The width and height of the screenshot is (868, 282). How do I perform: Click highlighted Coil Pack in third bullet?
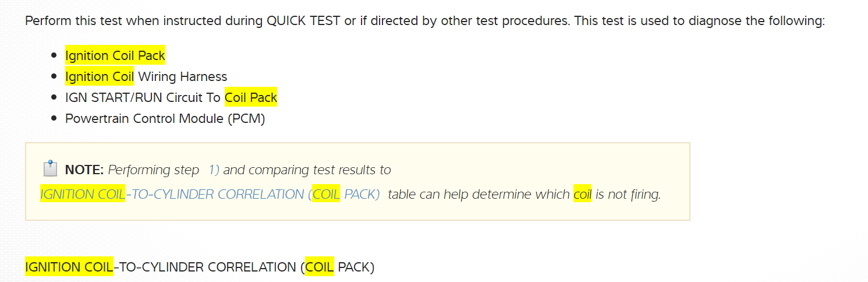click(250, 98)
